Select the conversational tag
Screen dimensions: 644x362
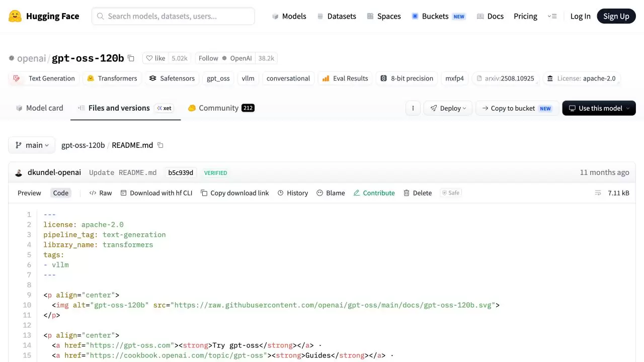(288, 78)
